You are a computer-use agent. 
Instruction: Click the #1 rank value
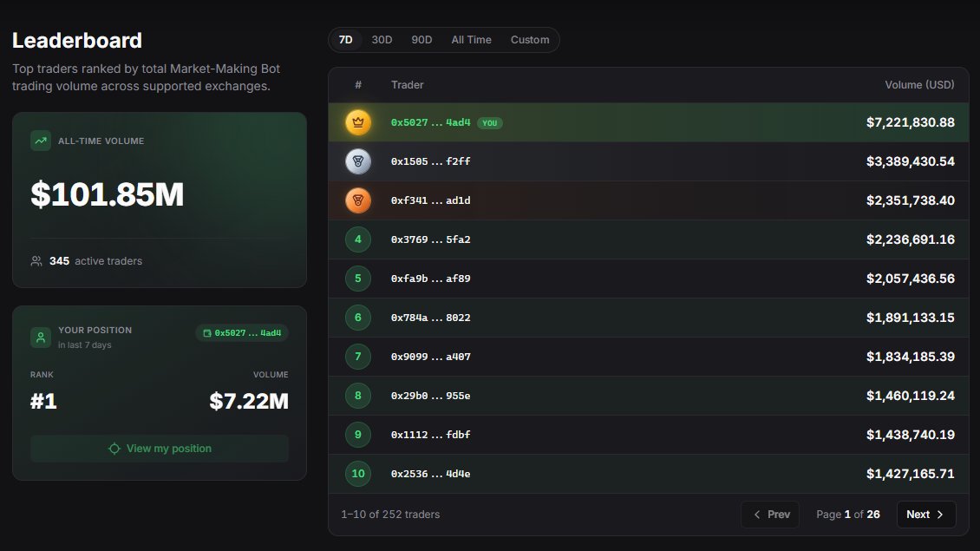click(x=43, y=401)
